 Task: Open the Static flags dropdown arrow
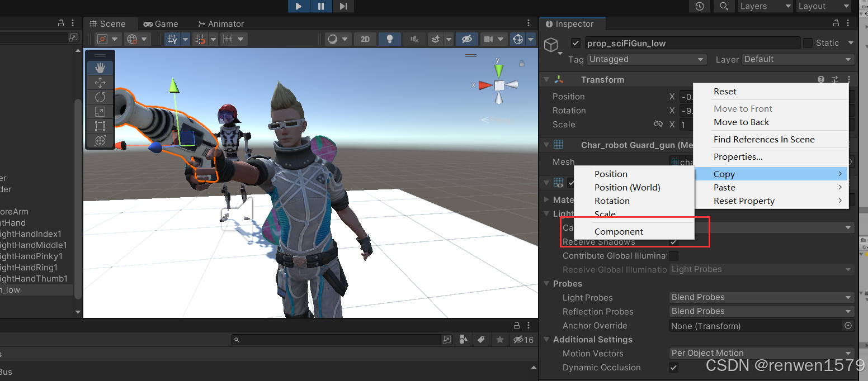point(851,43)
